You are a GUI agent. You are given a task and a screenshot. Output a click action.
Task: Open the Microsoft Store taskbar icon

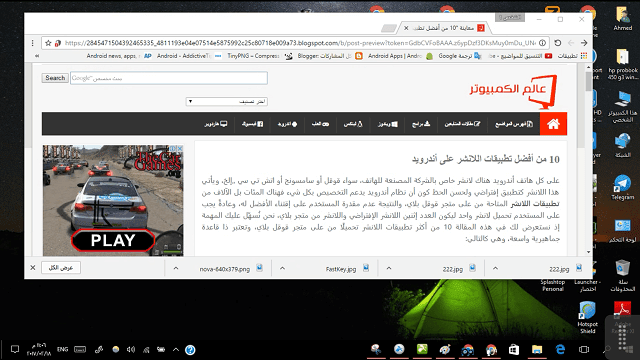513,349
